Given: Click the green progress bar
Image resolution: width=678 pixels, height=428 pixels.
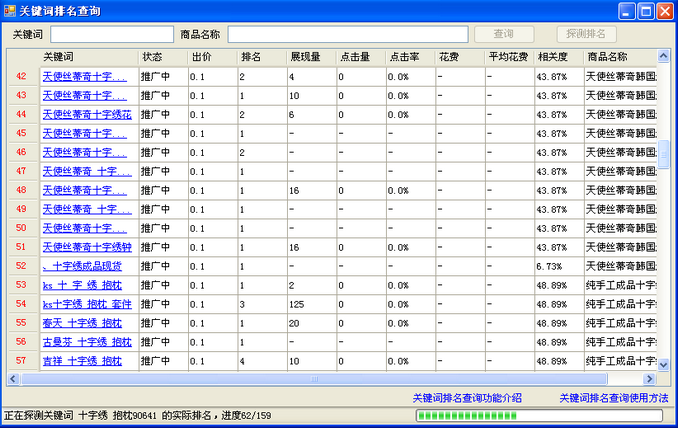Looking at the screenshot, I should 538,415.
